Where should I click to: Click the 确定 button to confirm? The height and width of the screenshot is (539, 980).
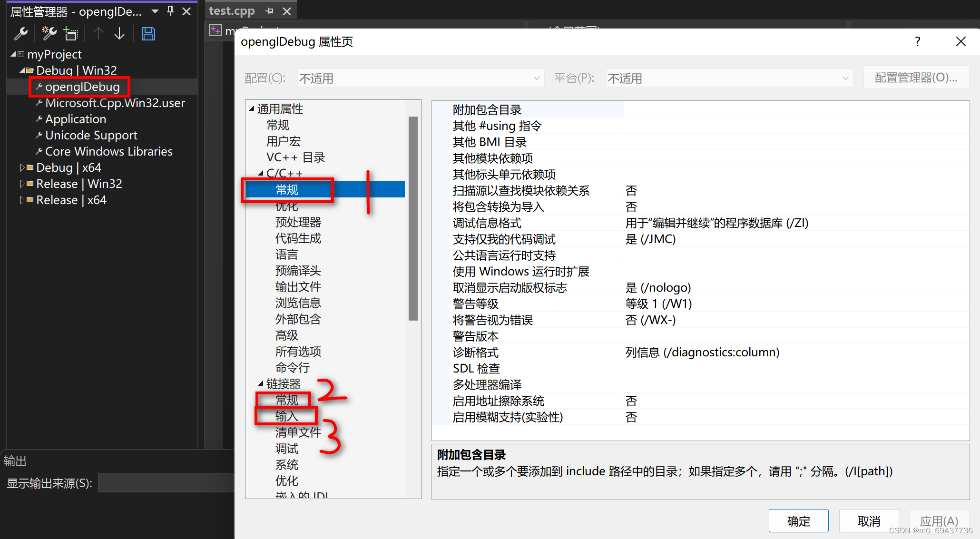[x=798, y=520]
